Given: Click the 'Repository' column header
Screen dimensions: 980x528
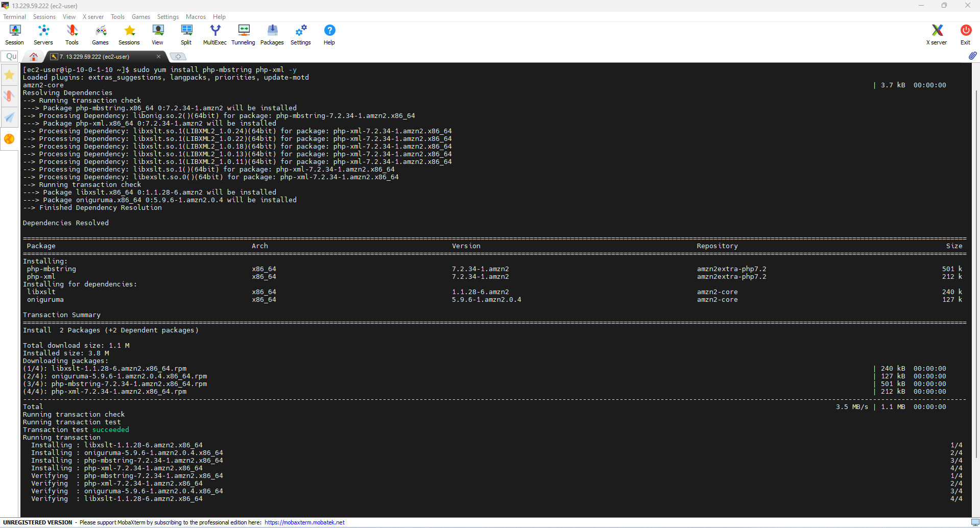Looking at the screenshot, I should 718,246.
